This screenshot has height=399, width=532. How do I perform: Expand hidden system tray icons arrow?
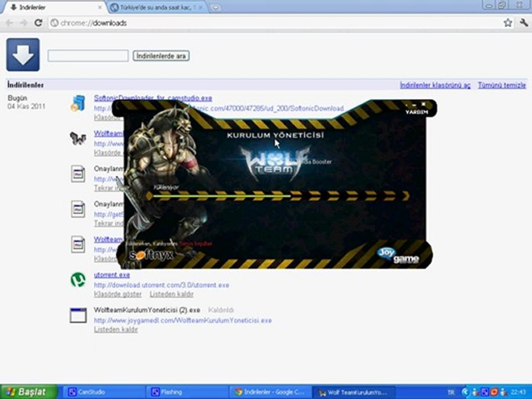click(464, 392)
